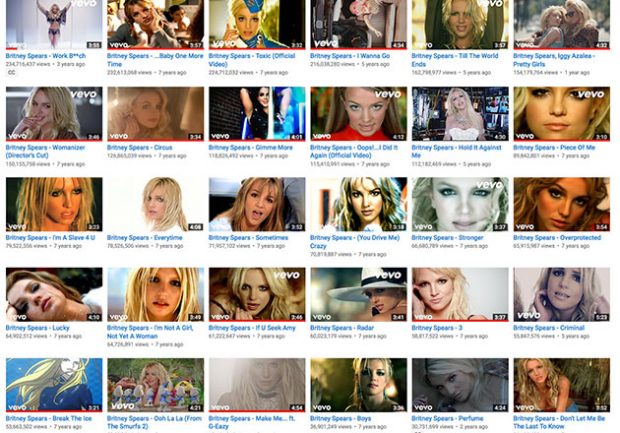Open Britney Spears - I'm A Slave 4 U link

50,238
